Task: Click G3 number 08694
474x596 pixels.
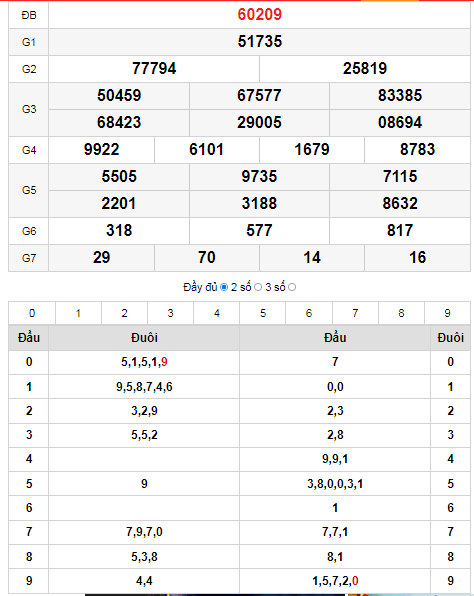Action: (400, 122)
